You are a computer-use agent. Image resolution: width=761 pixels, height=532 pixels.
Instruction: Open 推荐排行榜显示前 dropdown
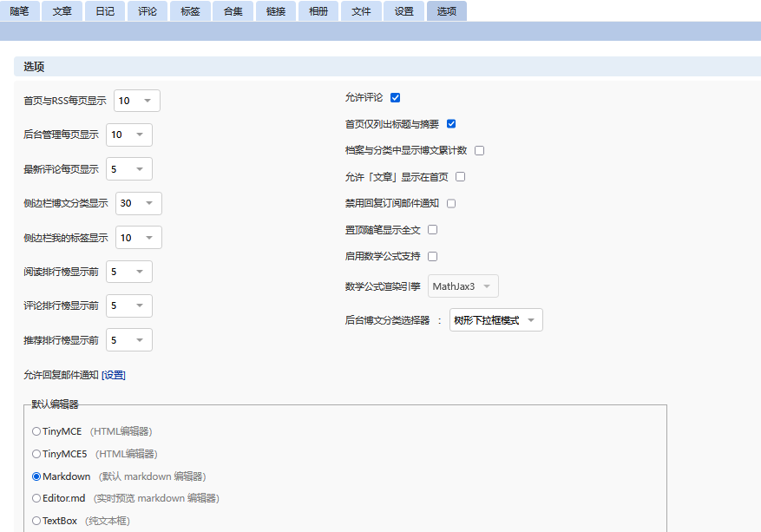(x=129, y=340)
